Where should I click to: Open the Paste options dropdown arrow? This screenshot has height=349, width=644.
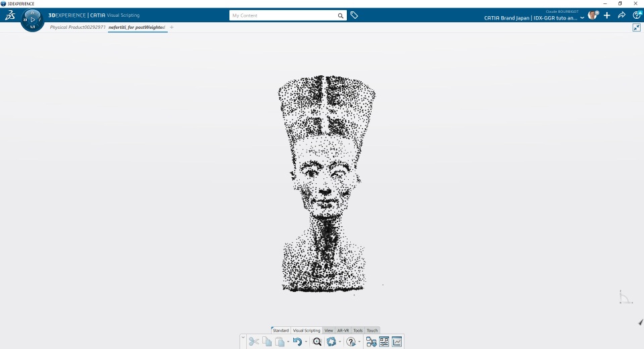click(288, 342)
